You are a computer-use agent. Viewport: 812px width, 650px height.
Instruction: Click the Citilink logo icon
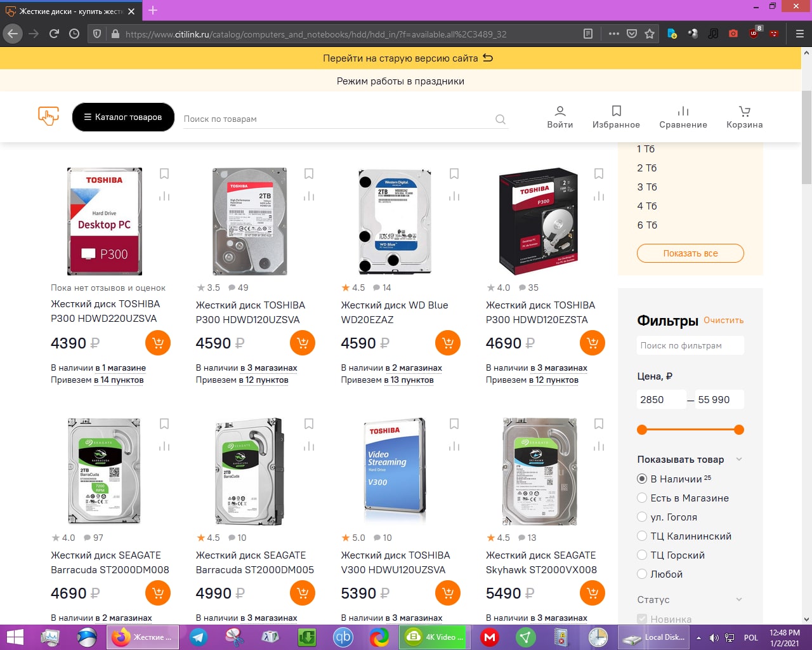point(49,116)
